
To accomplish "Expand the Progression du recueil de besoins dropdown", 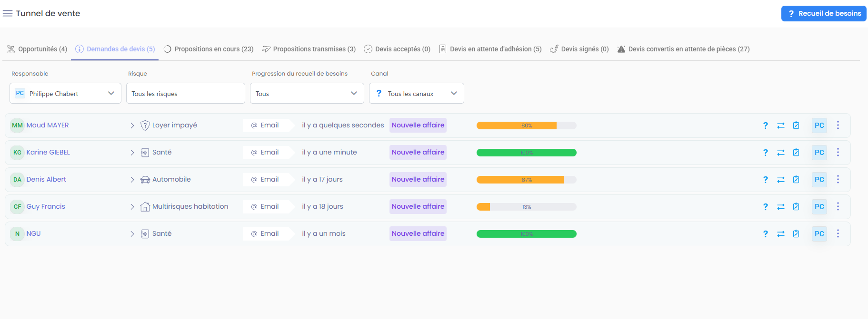I will pyautogui.click(x=307, y=93).
